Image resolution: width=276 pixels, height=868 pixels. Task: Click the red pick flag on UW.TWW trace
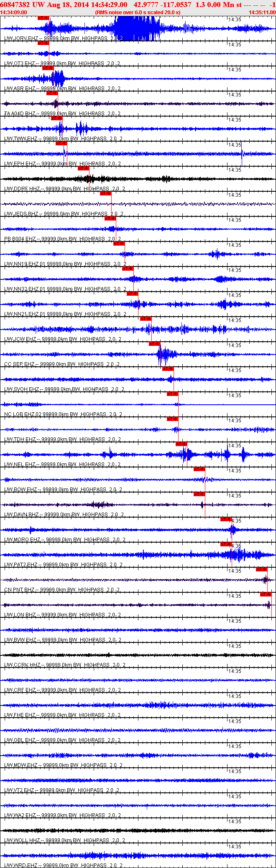[57, 118]
